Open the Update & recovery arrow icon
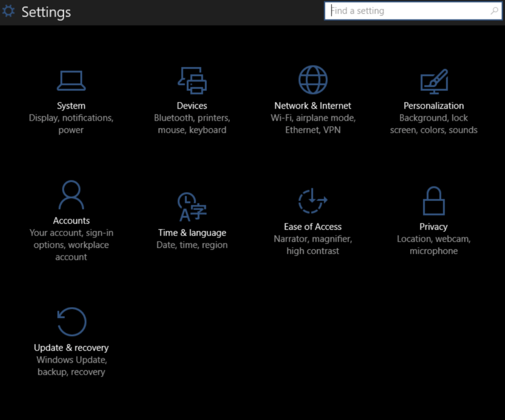The image size is (505, 420). click(x=71, y=321)
